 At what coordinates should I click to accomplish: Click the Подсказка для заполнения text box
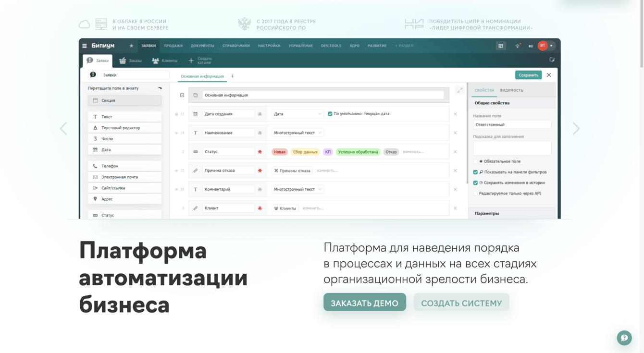[512, 148]
